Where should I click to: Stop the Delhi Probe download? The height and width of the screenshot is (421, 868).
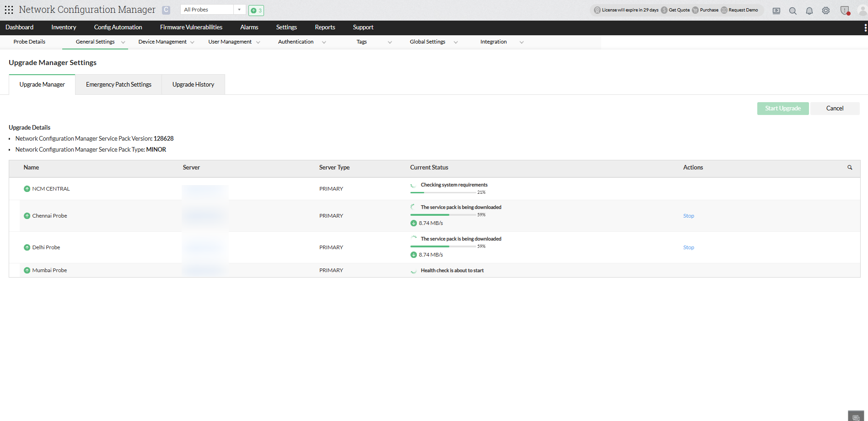(x=689, y=247)
